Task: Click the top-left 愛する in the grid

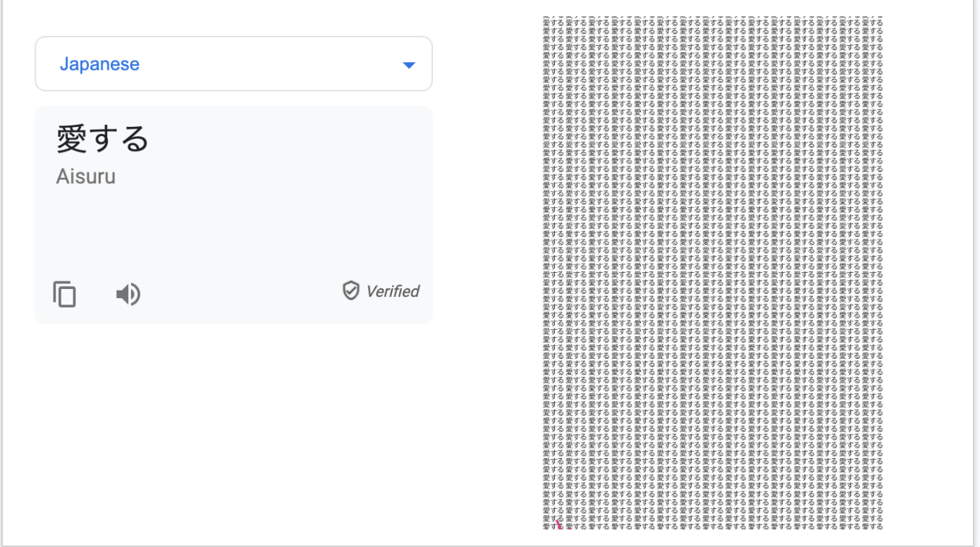Action: (553, 21)
